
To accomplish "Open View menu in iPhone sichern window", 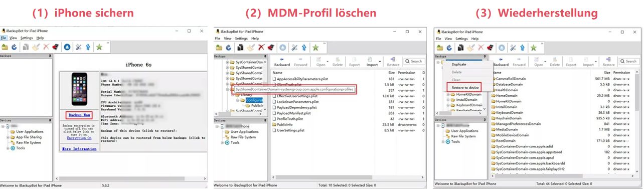I will point(13,38).
